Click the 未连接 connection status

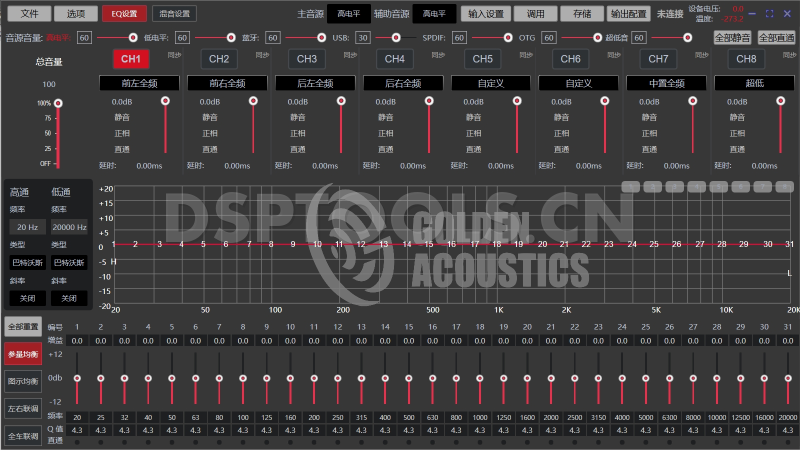pyautogui.click(x=670, y=14)
